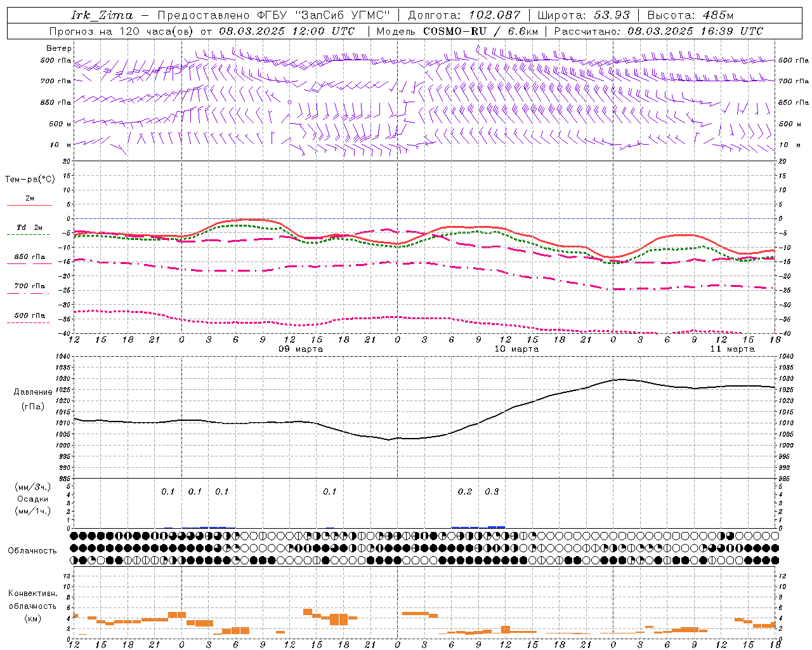Click the Тем-ра(°C) temperature label
Viewport: 812px width, 650px height.
(30, 180)
